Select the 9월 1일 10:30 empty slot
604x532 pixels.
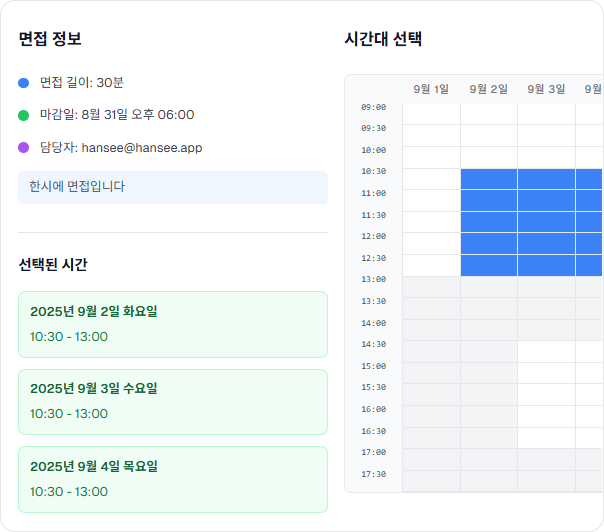click(x=432, y=179)
